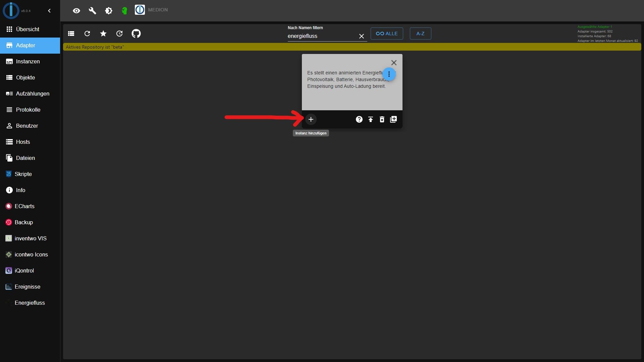Screen dimensions: 644x362
Task: Open Energiefluss sidebar entry
Action: point(30,303)
